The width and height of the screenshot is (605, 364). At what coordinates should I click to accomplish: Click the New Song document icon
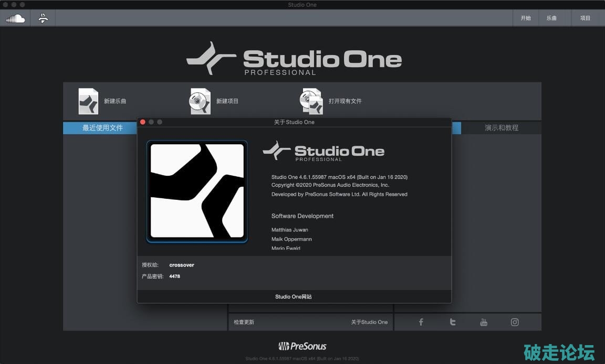pos(88,101)
